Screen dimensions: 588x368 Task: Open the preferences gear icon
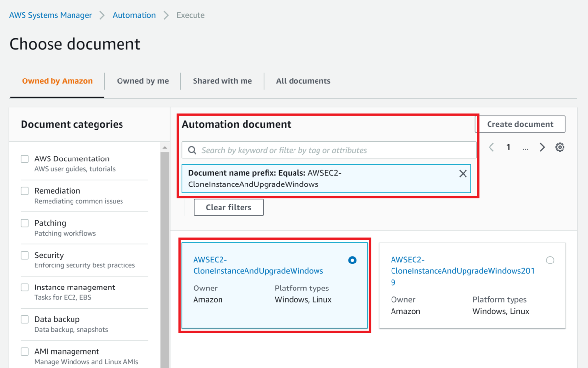(x=560, y=147)
